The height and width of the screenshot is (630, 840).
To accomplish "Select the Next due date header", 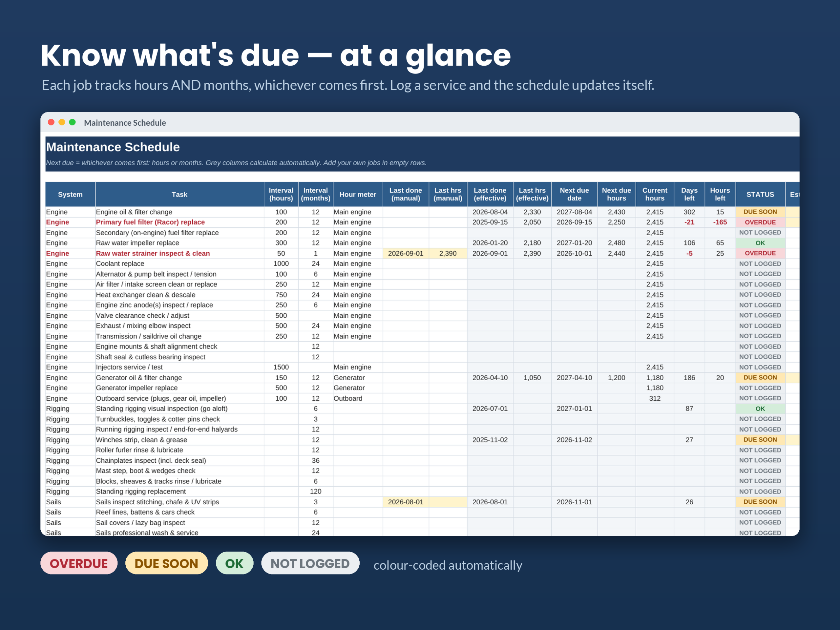I will click(574, 195).
